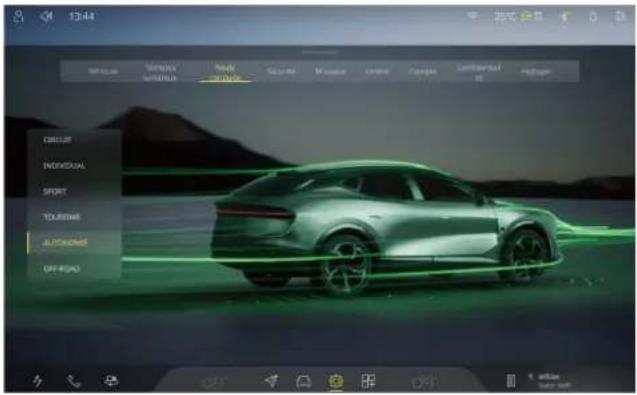This screenshot has height=395, width=637.
Task: Tap the 13:44 clock
Action: click(x=82, y=16)
